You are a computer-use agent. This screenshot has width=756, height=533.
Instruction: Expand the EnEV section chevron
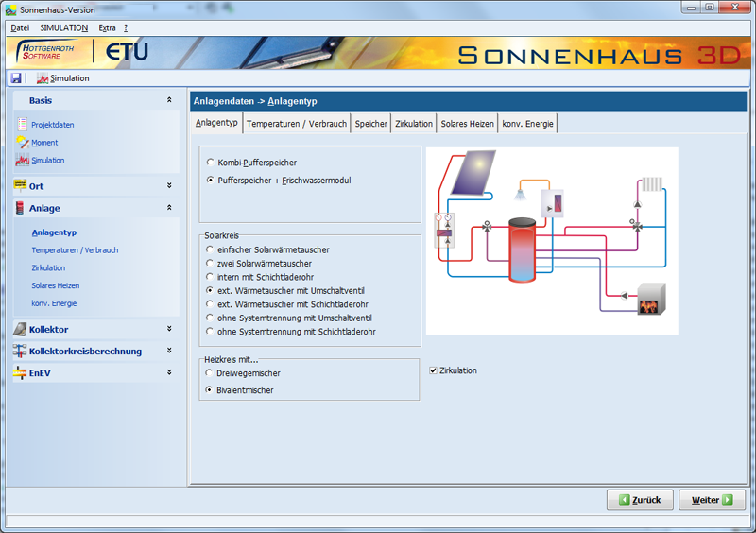[169, 372]
